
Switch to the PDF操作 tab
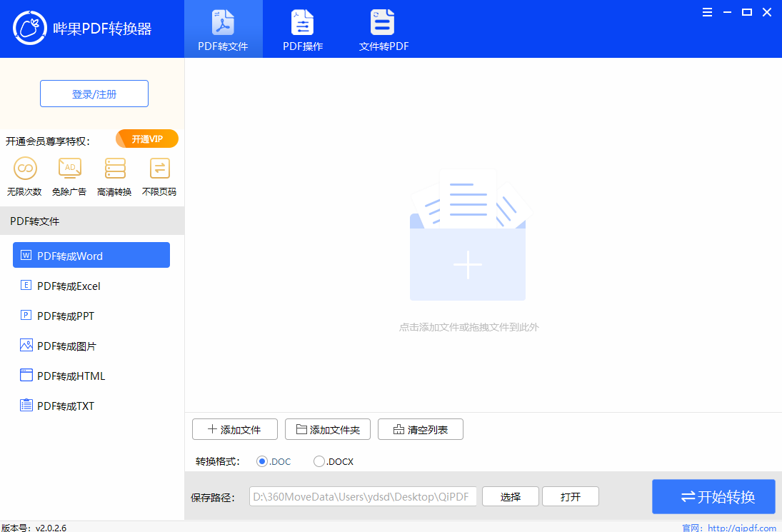coord(303,29)
